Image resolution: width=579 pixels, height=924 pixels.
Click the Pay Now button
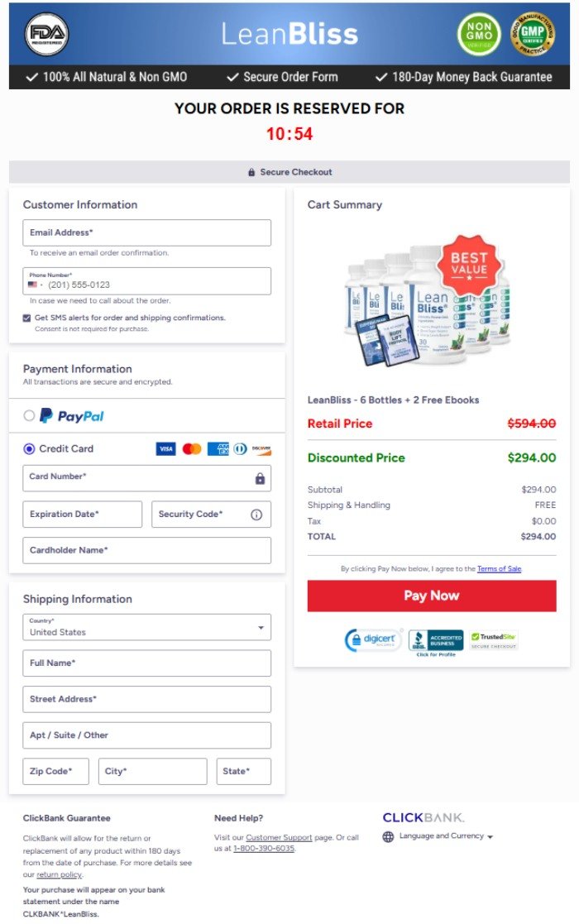[x=431, y=595]
